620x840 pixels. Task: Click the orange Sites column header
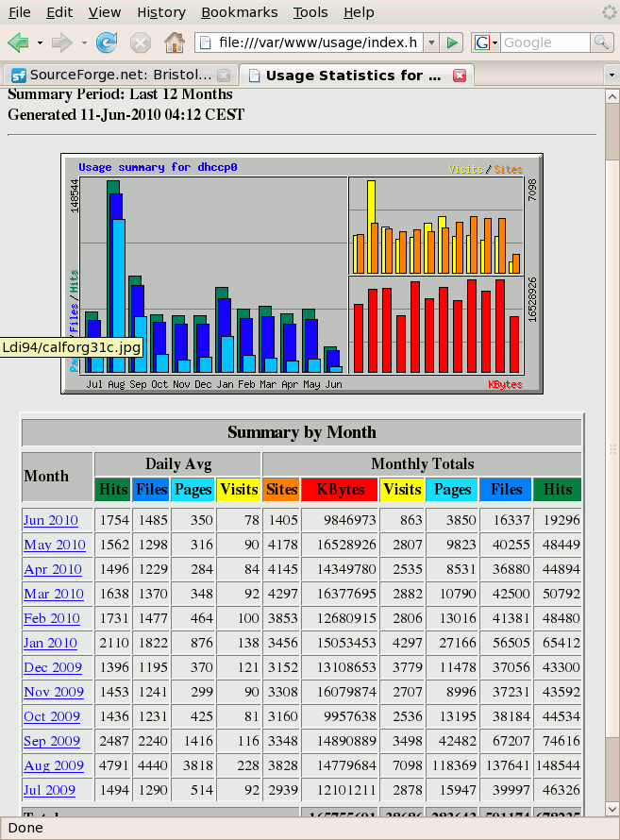(281, 490)
